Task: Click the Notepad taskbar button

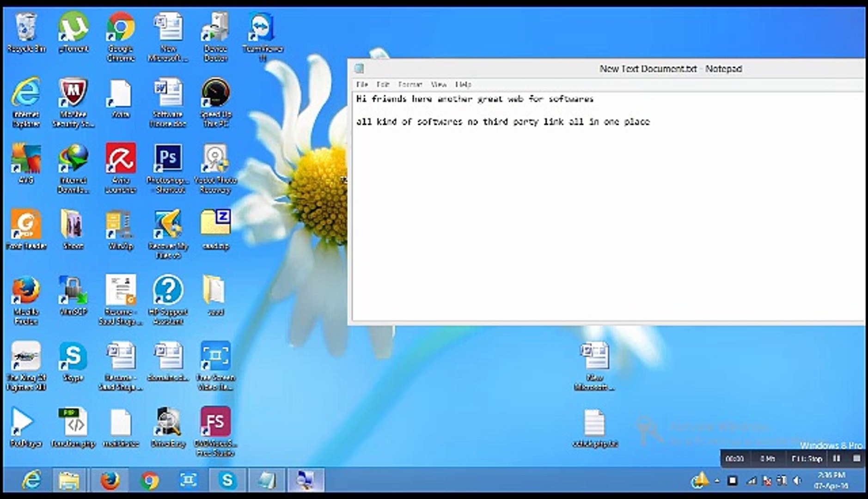Action: [267, 481]
